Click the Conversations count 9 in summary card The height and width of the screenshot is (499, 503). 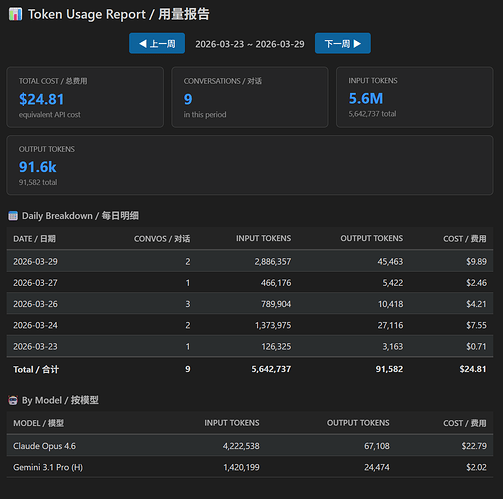coord(188,99)
